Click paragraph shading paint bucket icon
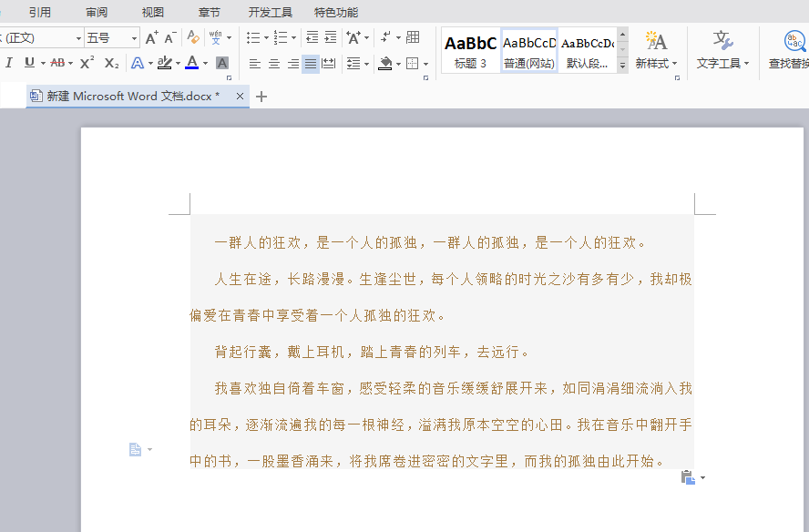The image size is (809, 532). coord(384,64)
